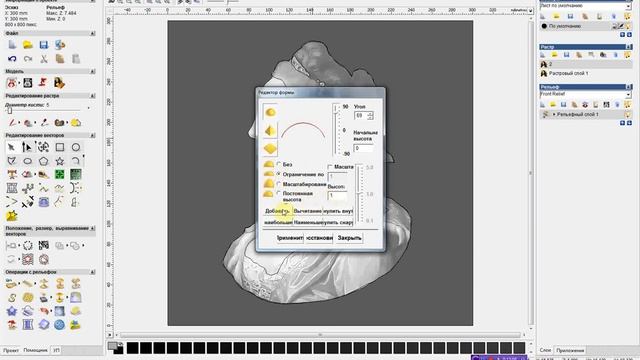Click the Начальная высота input field
640x360 pixels.
pyautogui.click(x=363, y=148)
